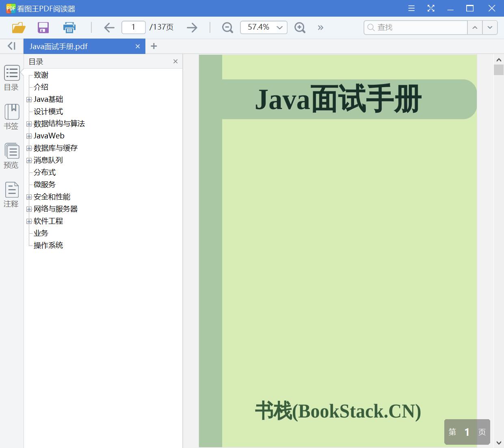This screenshot has height=448, width=504.
Task: Click the Java面试手册 cover title
Action: pos(338,99)
